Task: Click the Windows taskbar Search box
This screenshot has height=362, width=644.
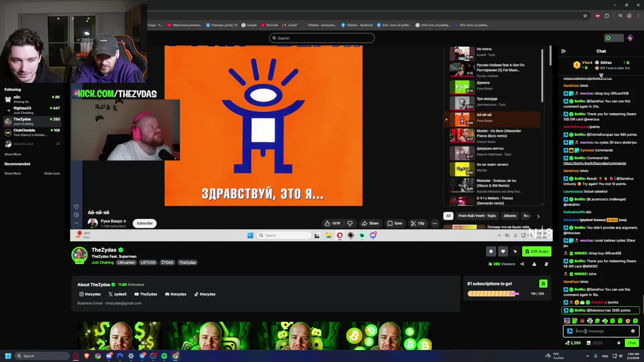Action: pyautogui.click(x=41, y=356)
